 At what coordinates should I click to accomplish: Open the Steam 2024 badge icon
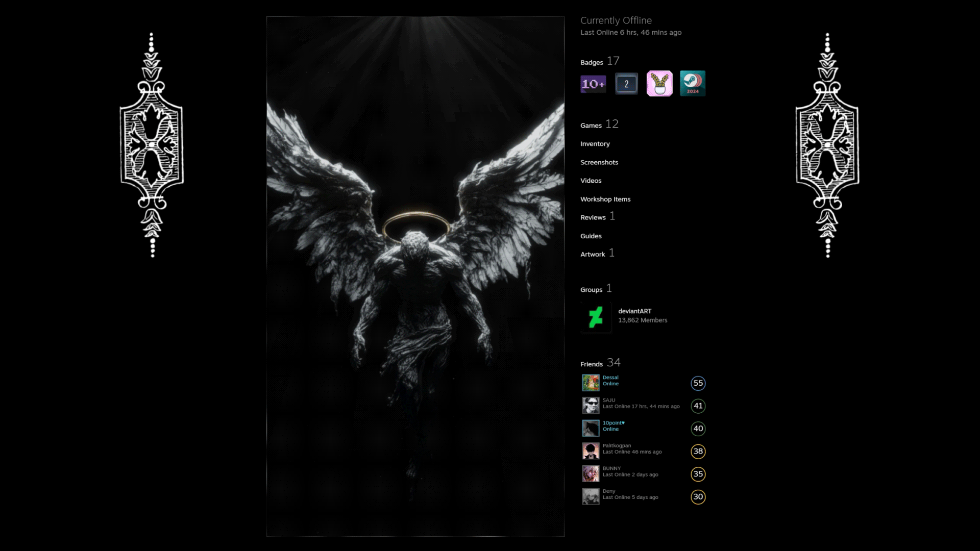[x=693, y=84]
